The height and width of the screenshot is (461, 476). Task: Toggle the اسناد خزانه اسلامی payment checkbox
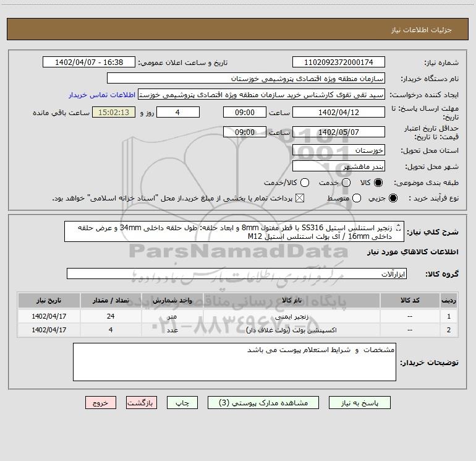click(x=300, y=198)
